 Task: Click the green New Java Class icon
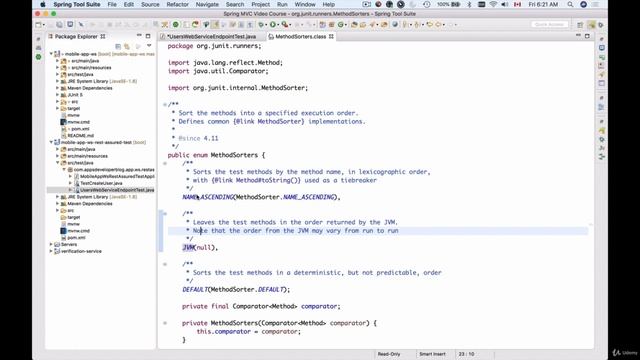(340, 25)
